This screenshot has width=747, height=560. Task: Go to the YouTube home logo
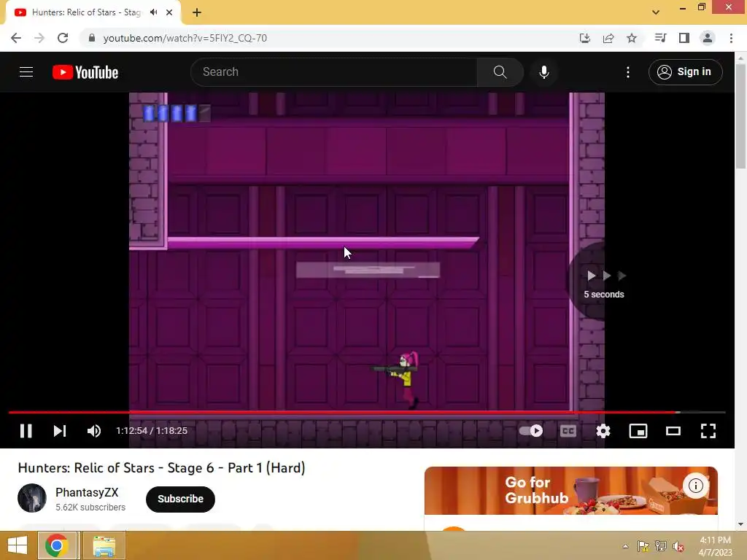[85, 72]
